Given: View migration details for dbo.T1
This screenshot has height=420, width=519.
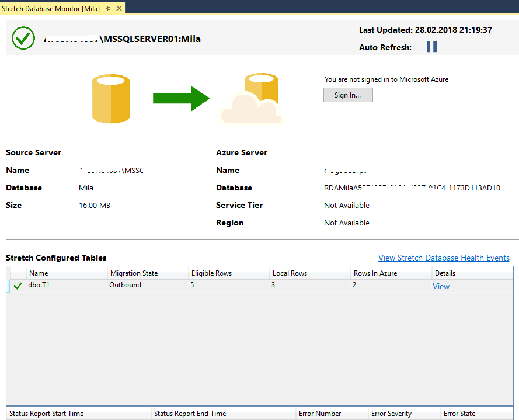Looking at the screenshot, I should pyautogui.click(x=441, y=286).
